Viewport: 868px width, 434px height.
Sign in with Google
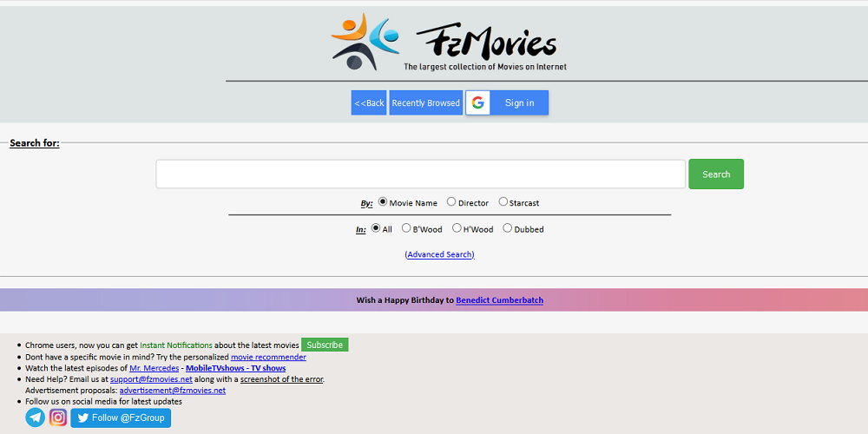click(507, 103)
